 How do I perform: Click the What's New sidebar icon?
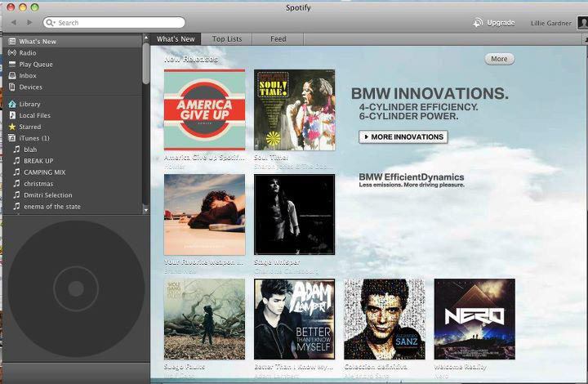12,41
